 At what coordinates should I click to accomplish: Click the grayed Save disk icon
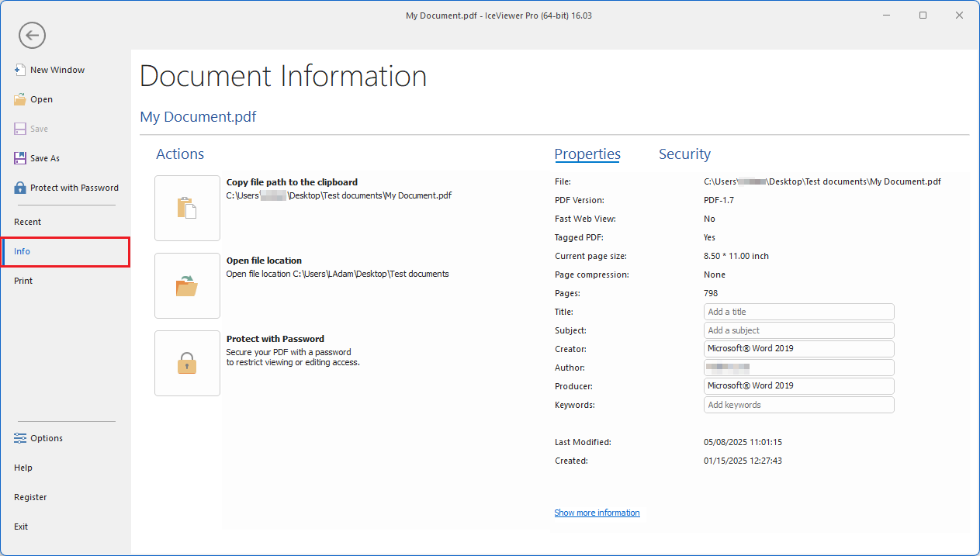[x=20, y=129]
